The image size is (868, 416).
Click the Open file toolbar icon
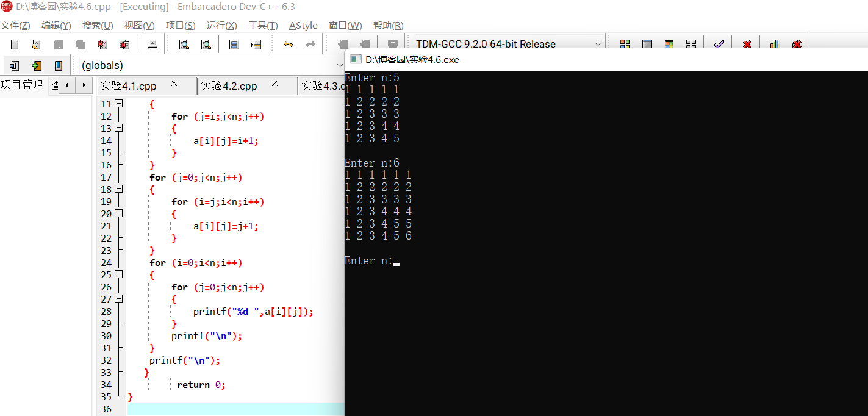pos(36,45)
